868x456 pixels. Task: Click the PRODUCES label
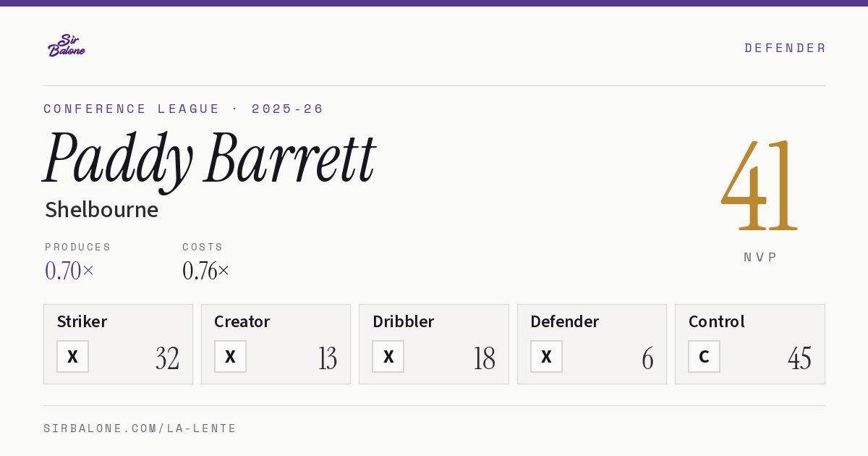78,247
